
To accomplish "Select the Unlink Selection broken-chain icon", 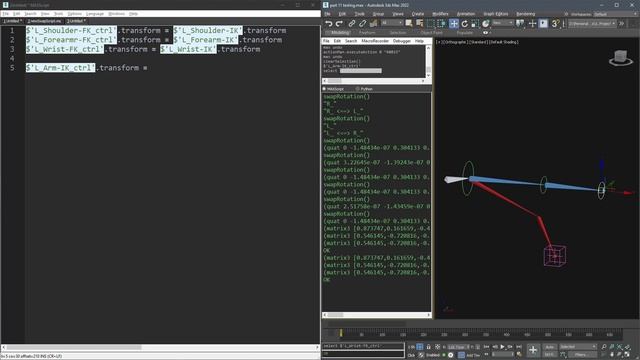I will 362,24.
